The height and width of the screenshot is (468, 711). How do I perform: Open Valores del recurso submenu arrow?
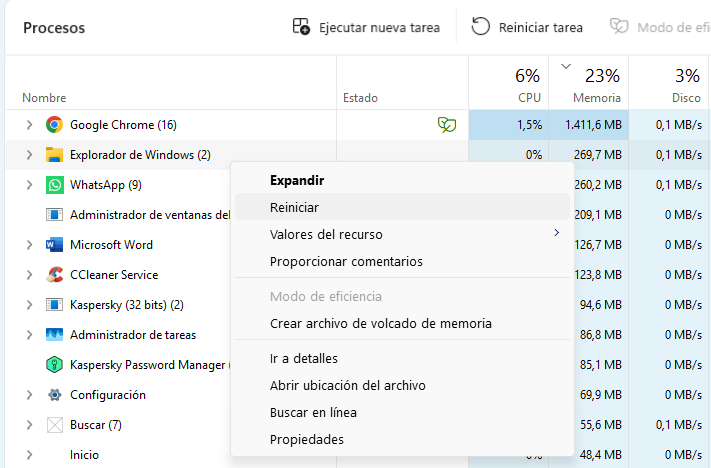557,233
